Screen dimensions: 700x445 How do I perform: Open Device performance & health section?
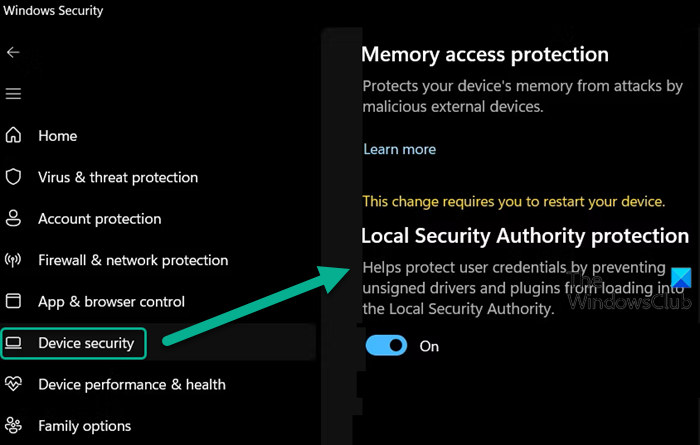(x=131, y=384)
